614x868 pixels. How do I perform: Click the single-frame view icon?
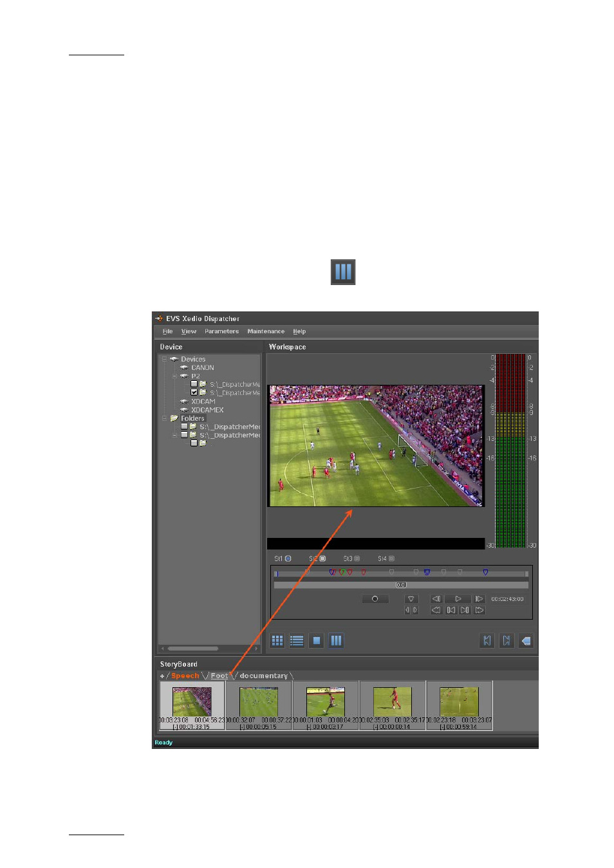316,640
